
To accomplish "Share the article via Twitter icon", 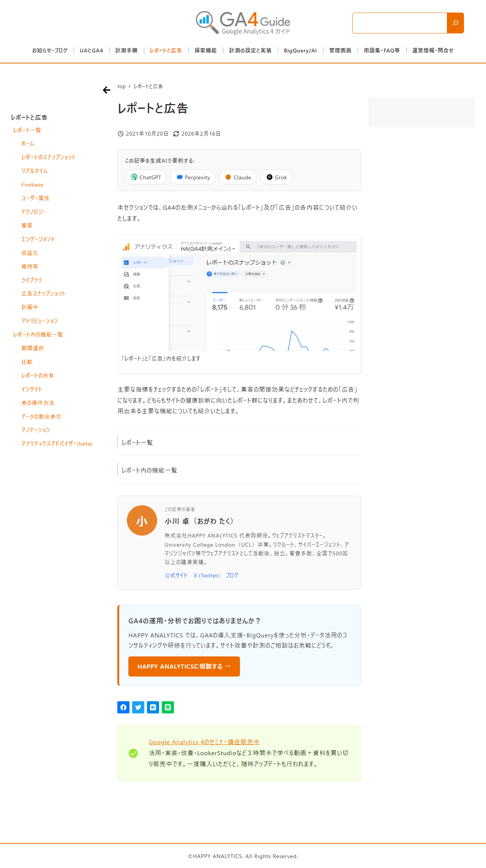I will tap(138, 707).
